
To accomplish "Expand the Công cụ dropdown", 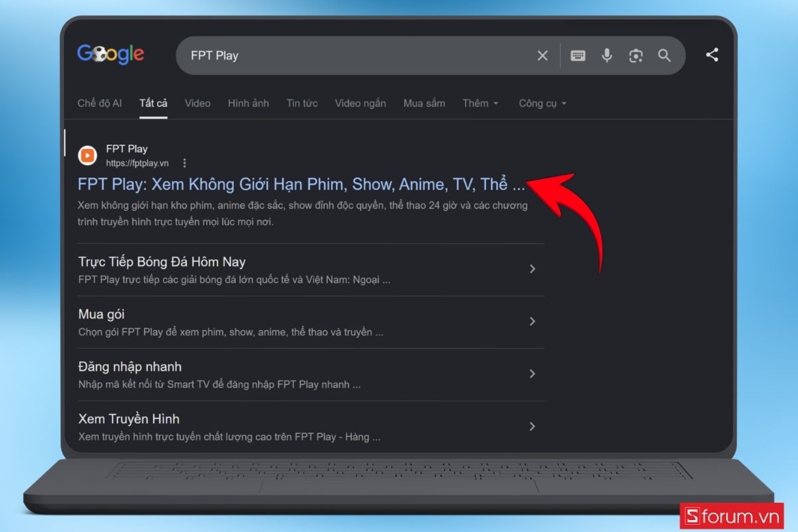I will click(543, 103).
